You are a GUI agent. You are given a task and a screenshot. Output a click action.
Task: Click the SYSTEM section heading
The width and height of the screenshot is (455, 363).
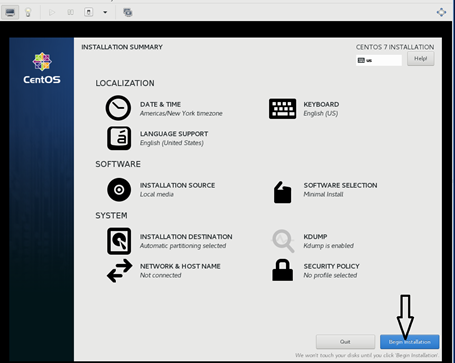[111, 216]
